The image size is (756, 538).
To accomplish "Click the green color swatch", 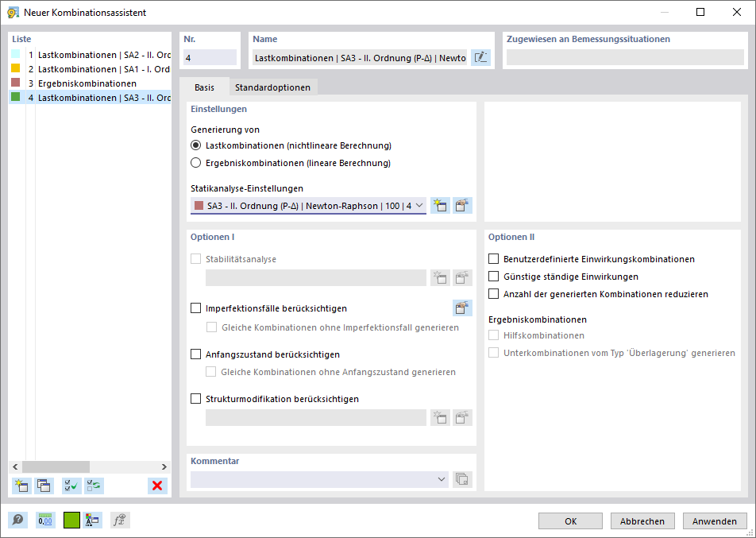I will [x=71, y=520].
